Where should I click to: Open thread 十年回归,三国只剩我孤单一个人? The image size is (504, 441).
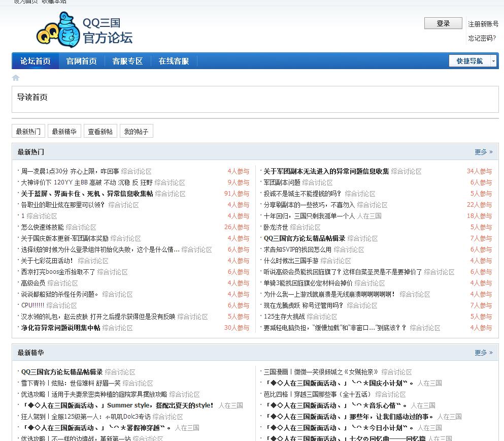coord(309,216)
